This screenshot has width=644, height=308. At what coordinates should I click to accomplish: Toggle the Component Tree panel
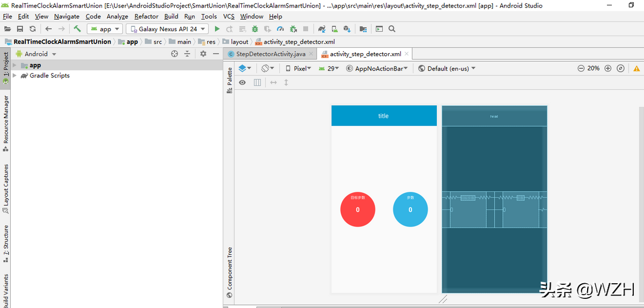point(230,271)
